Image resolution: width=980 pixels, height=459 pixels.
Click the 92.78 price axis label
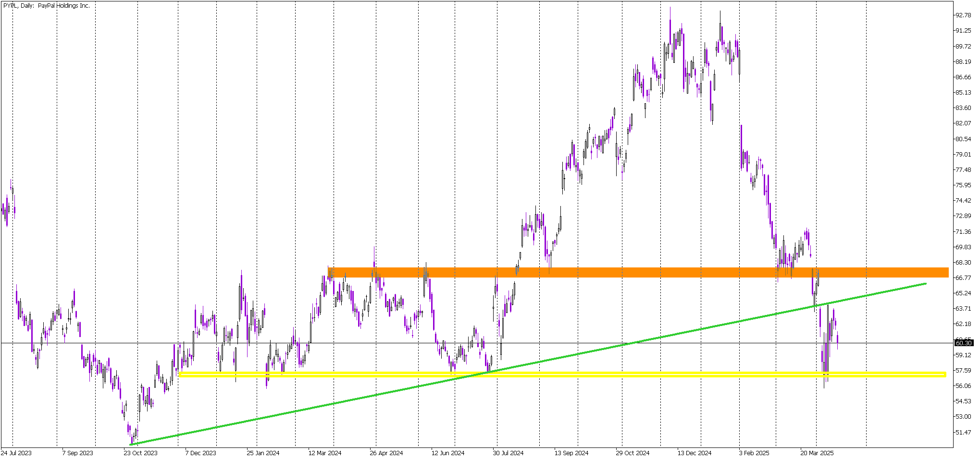(x=963, y=15)
